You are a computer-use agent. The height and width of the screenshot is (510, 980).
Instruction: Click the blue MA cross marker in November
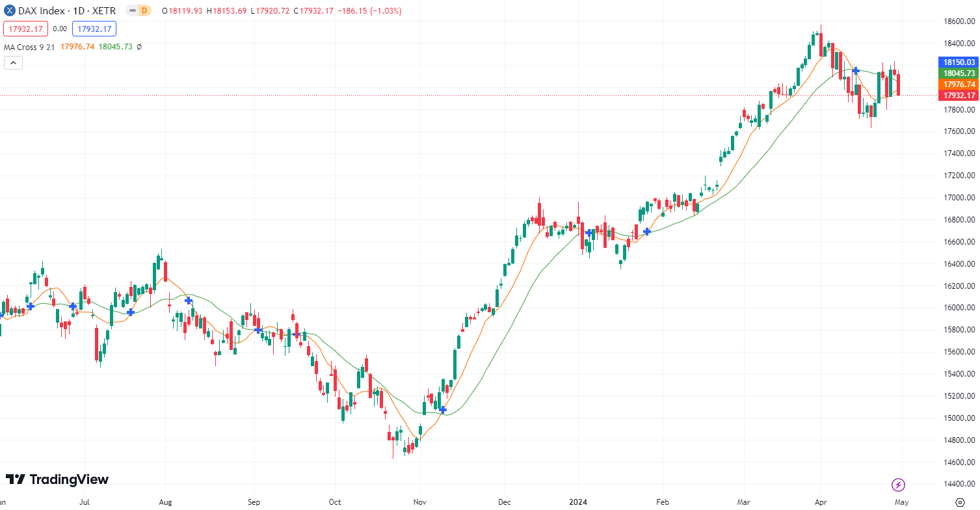(x=443, y=410)
